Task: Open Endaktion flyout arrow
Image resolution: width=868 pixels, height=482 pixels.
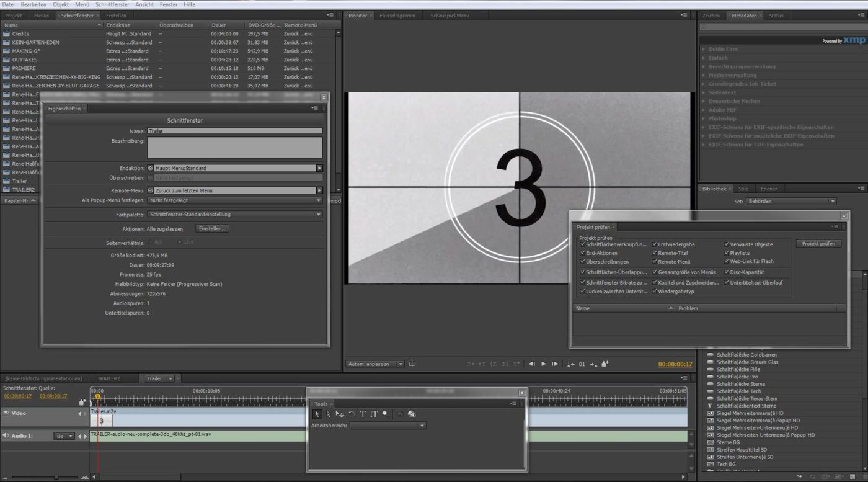Action: click(320, 168)
